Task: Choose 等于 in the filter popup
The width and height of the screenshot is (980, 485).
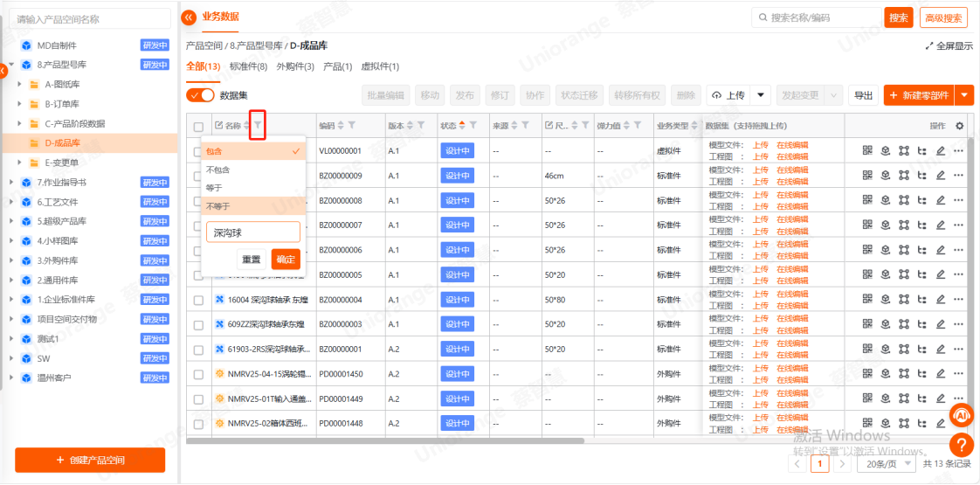Action: (253, 188)
